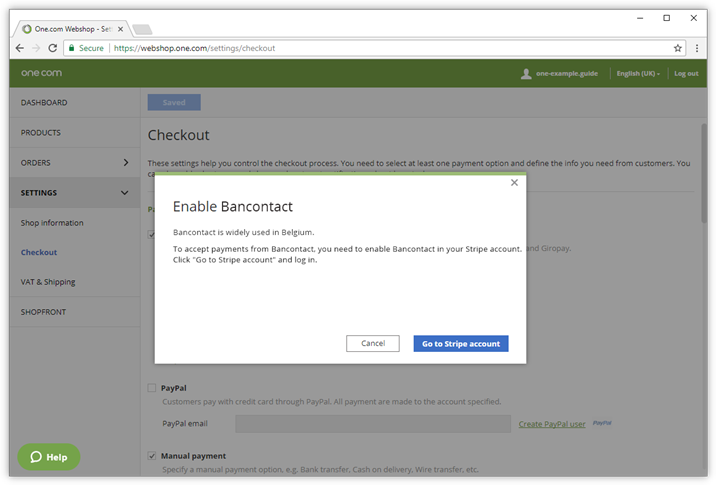Open Create PayPal user link
The height and width of the screenshot is (485, 716).
tap(552, 424)
